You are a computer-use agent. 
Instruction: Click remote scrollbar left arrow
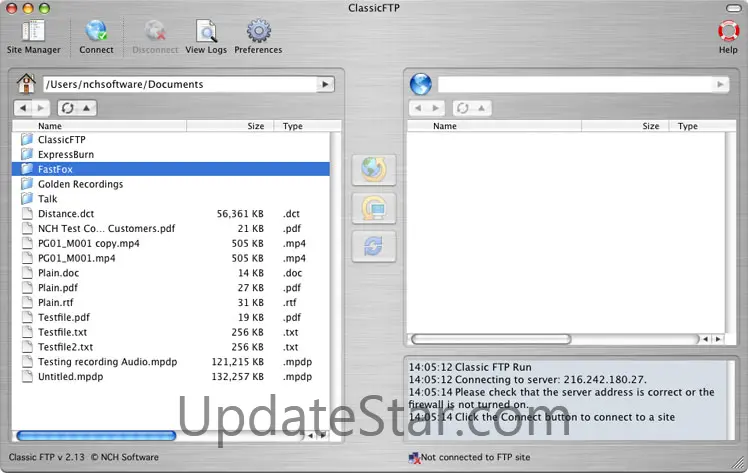point(705,339)
